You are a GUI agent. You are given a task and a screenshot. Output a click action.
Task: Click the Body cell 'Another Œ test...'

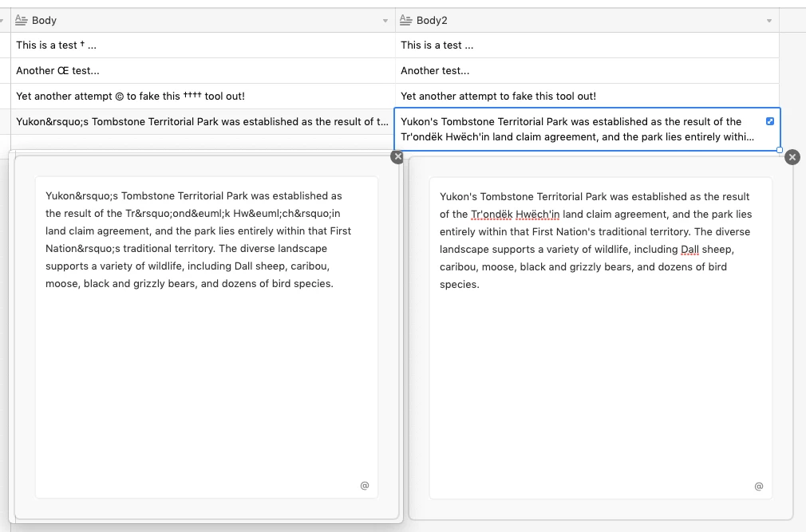pos(203,70)
